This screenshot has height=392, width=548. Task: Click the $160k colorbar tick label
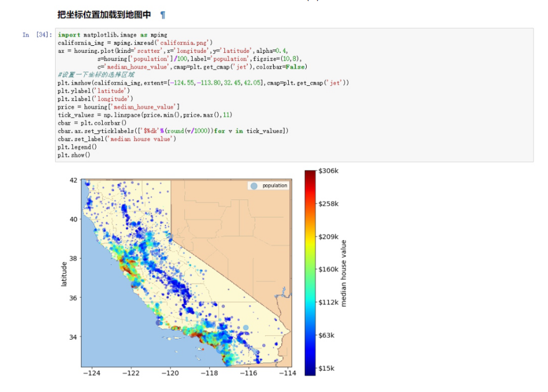click(329, 270)
